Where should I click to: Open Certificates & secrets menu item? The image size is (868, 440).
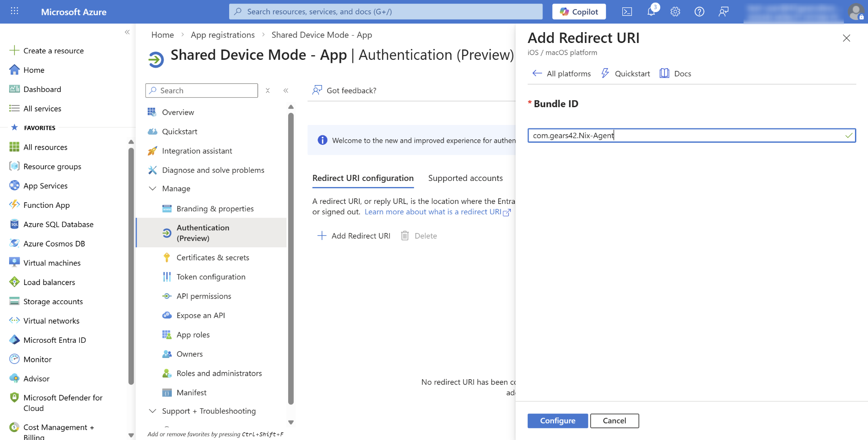point(213,257)
